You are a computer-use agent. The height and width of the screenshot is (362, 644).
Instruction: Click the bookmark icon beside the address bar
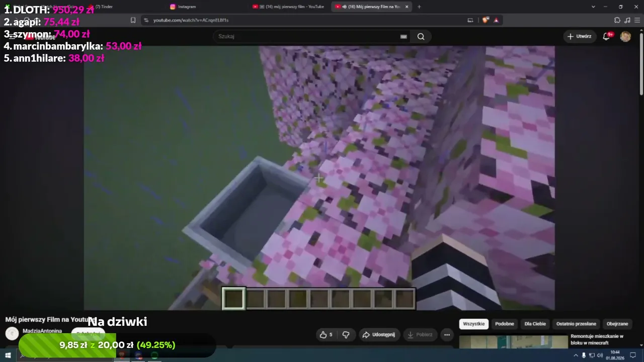133,20
